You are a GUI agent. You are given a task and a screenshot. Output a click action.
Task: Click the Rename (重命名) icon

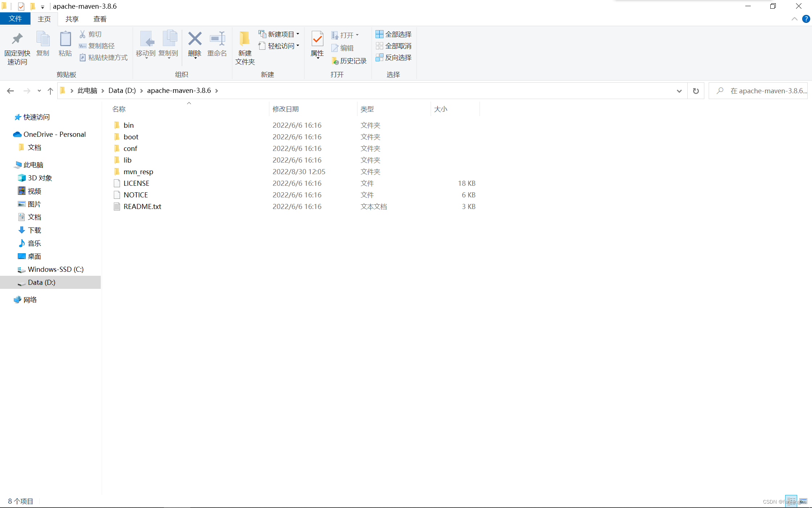point(217,38)
